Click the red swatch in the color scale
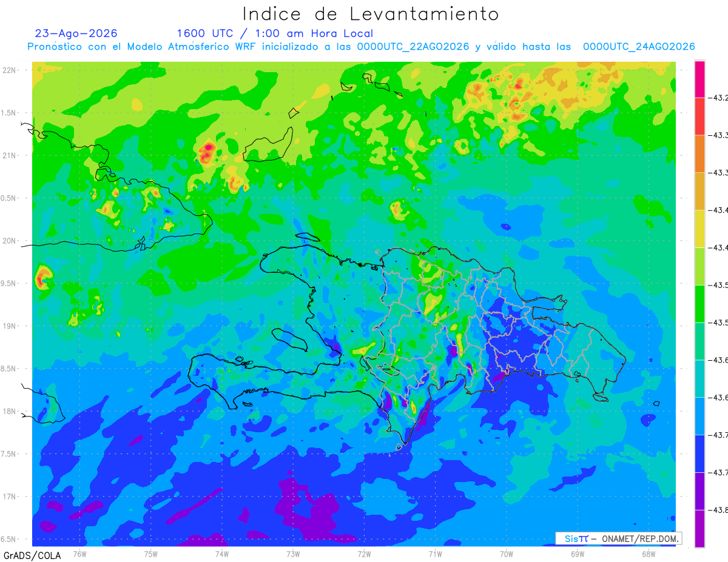This screenshot has height=562, width=728. click(699, 116)
